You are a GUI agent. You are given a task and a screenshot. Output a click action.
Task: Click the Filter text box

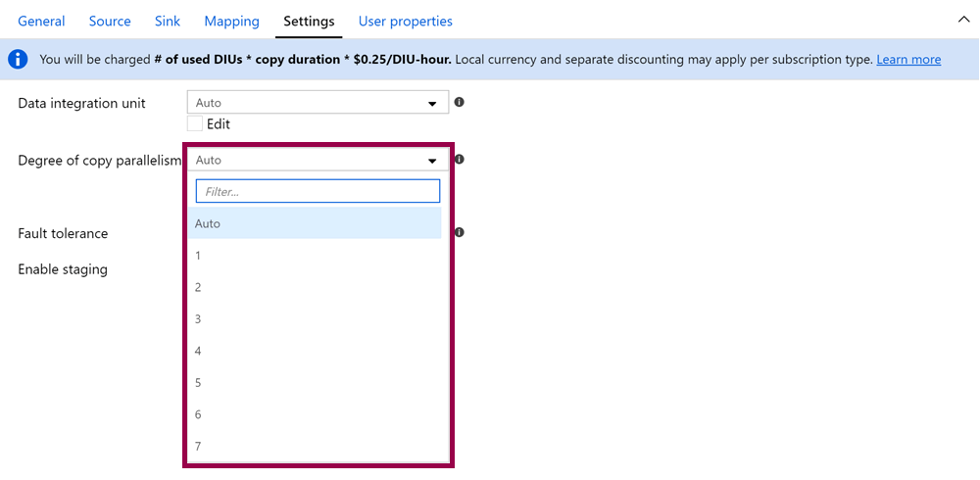coord(318,191)
